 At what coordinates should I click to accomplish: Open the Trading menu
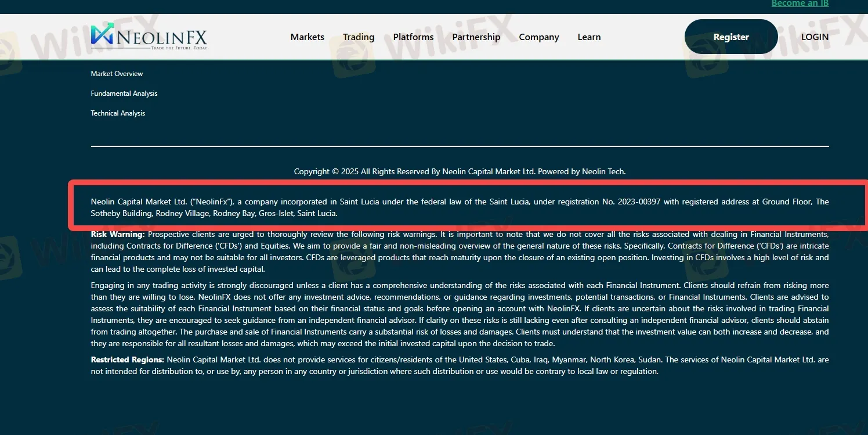(359, 37)
